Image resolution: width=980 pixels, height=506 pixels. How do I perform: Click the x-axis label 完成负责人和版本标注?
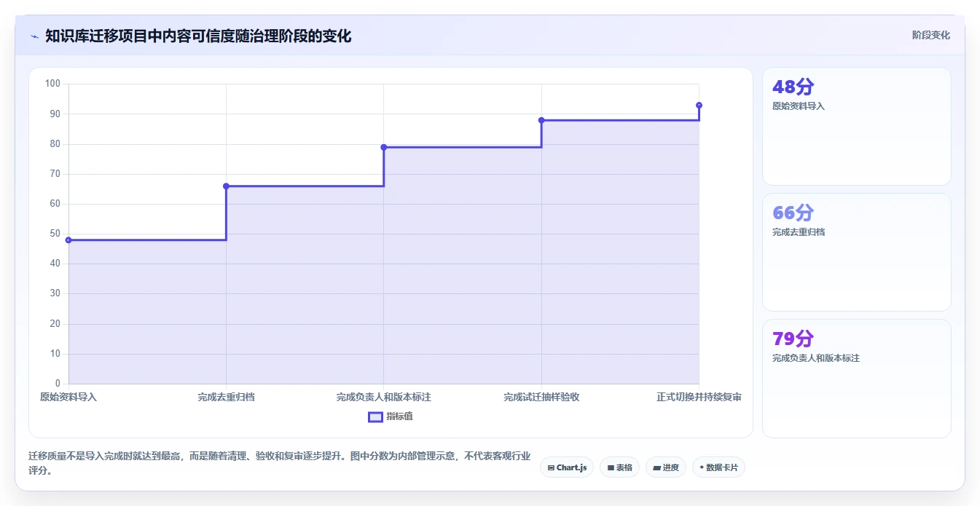tap(384, 397)
